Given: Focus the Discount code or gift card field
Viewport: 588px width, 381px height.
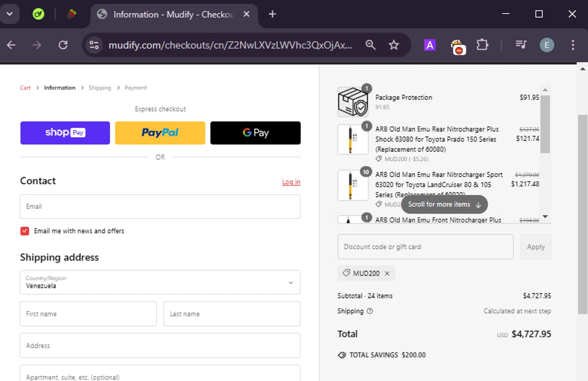Looking at the screenshot, I should click(x=425, y=247).
